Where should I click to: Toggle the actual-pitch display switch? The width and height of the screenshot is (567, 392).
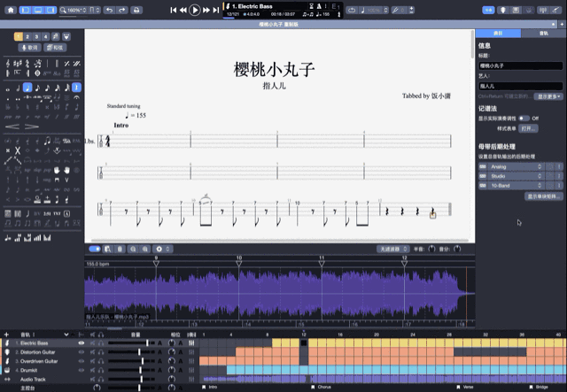point(524,118)
